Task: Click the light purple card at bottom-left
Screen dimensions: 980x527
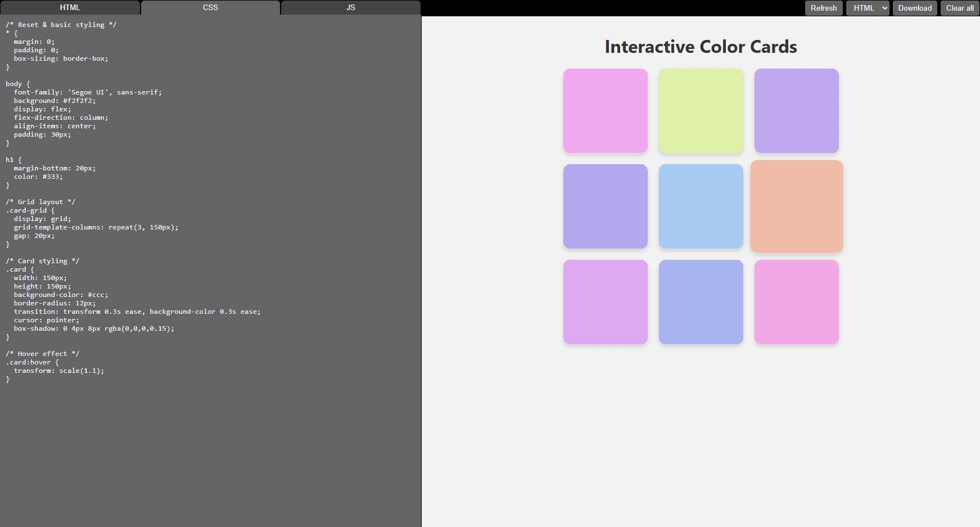Action: [x=605, y=301]
